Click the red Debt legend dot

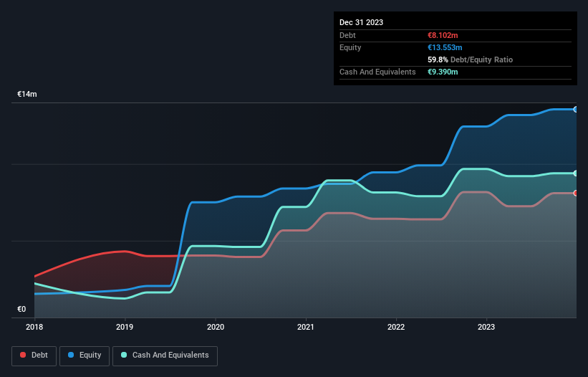[23, 355]
